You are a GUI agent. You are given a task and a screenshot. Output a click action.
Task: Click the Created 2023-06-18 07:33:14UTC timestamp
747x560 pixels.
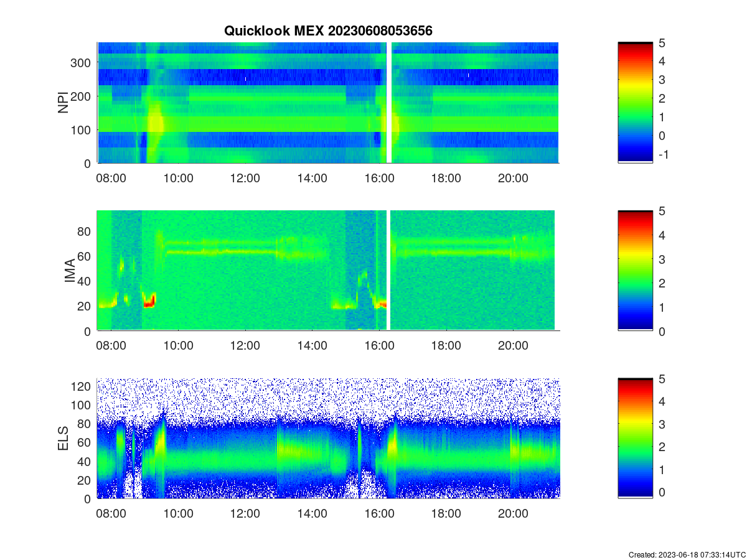687,554
